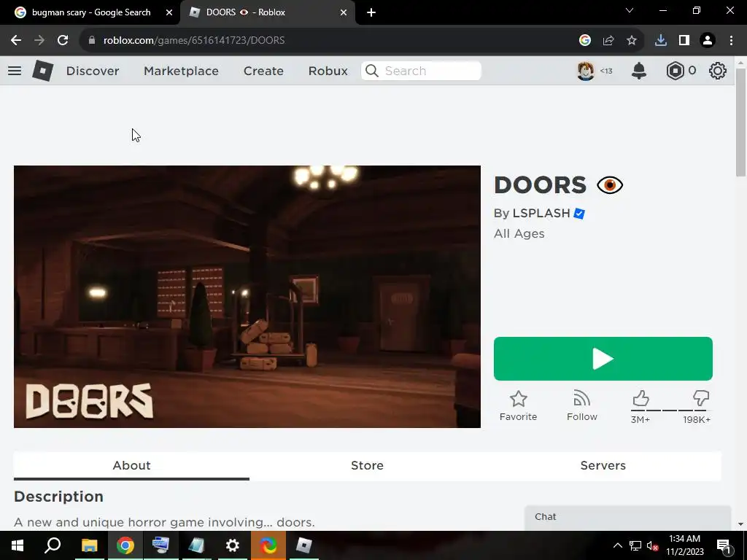
Task: Open the Roblox settings gear
Action: click(718, 71)
